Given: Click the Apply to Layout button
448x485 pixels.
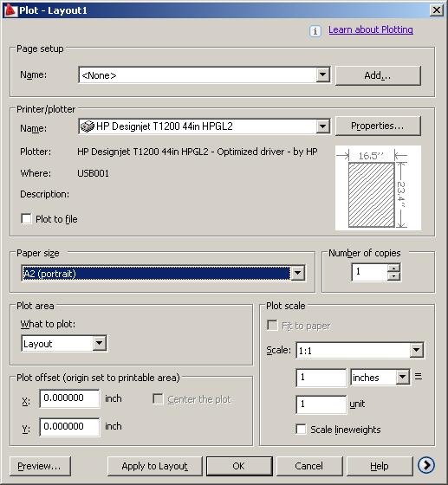Looking at the screenshot, I should click(x=155, y=466).
